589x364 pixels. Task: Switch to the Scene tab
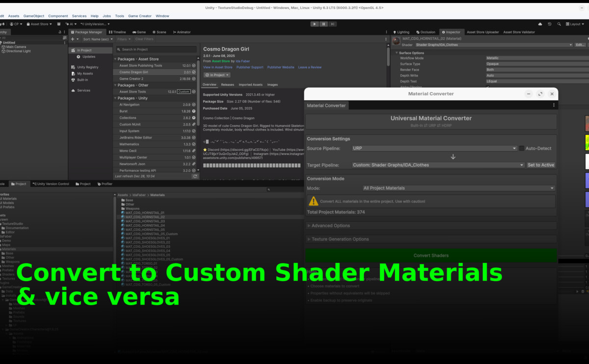click(x=159, y=32)
